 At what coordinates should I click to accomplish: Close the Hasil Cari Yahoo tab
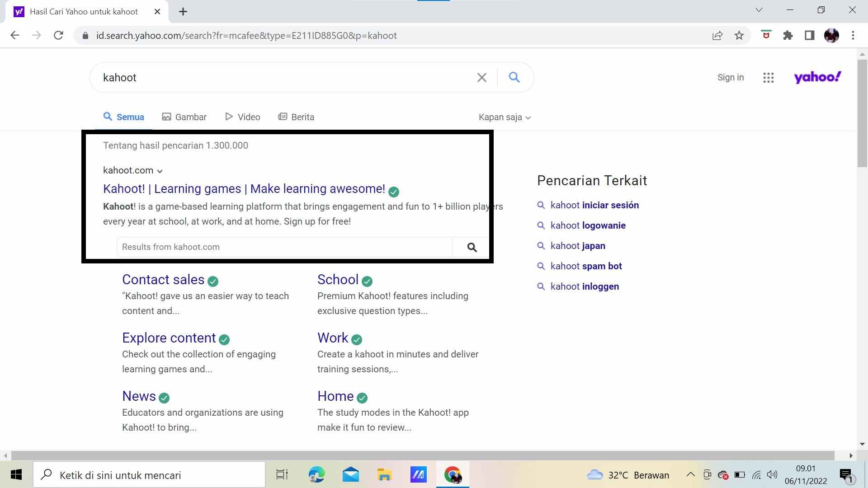(157, 12)
